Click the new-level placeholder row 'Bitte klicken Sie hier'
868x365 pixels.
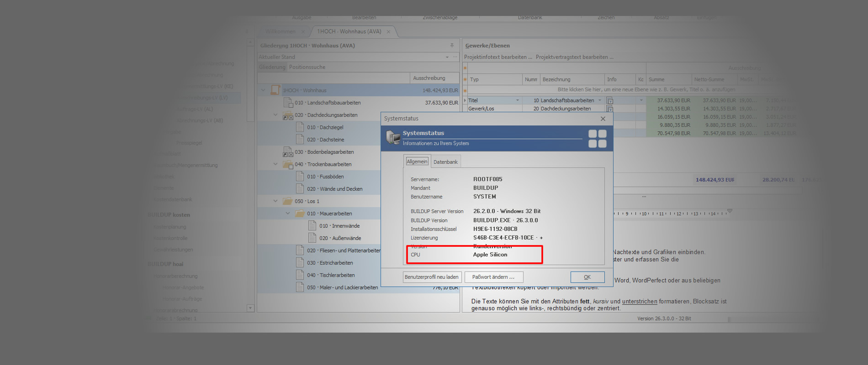646,89
